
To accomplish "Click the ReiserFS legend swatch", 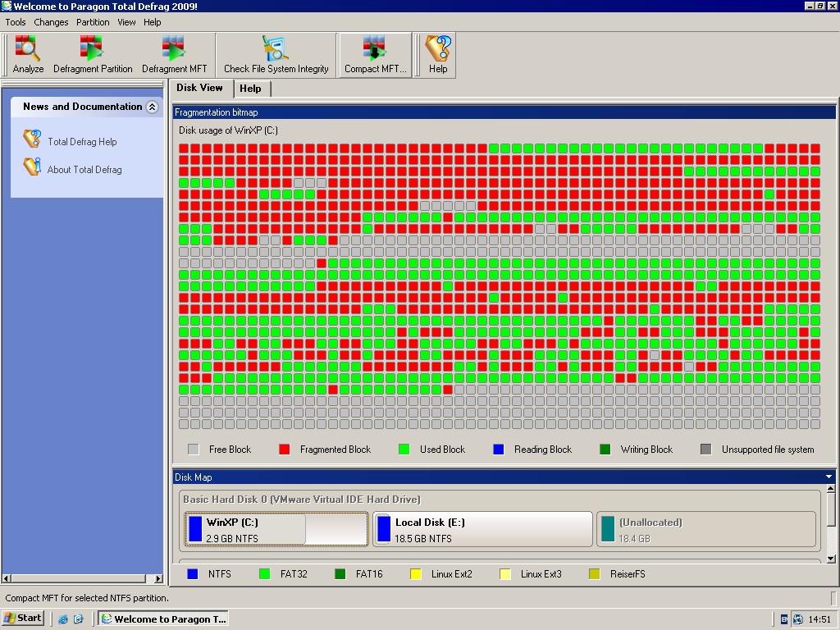I will coord(594,574).
